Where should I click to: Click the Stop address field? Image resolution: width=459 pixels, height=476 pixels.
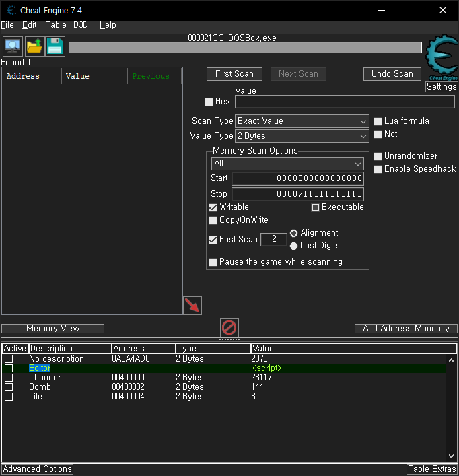297,194
